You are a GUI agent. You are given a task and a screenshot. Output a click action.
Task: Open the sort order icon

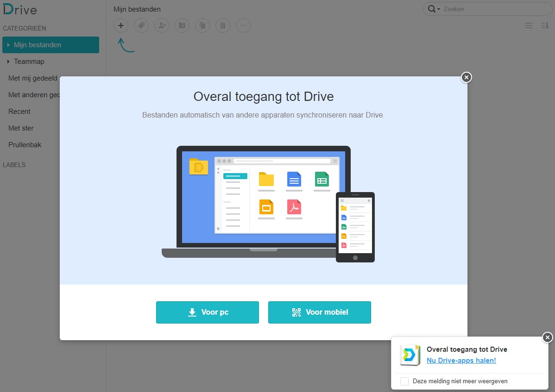[x=545, y=25]
